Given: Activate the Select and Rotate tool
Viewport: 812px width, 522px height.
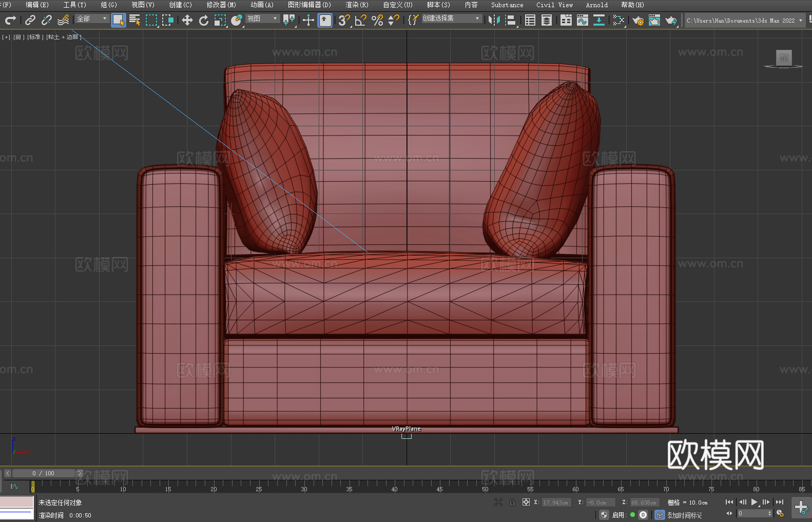Looking at the screenshot, I should [204, 20].
